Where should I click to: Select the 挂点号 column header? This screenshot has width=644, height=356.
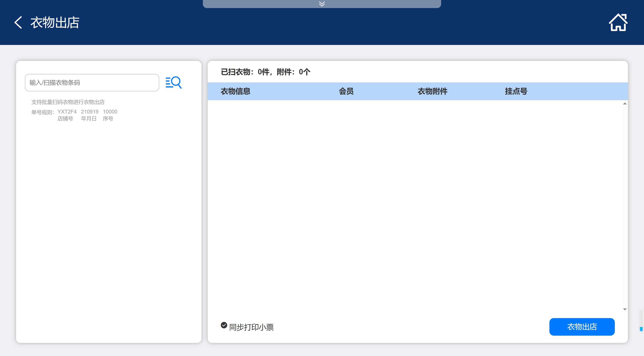[516, 91]
